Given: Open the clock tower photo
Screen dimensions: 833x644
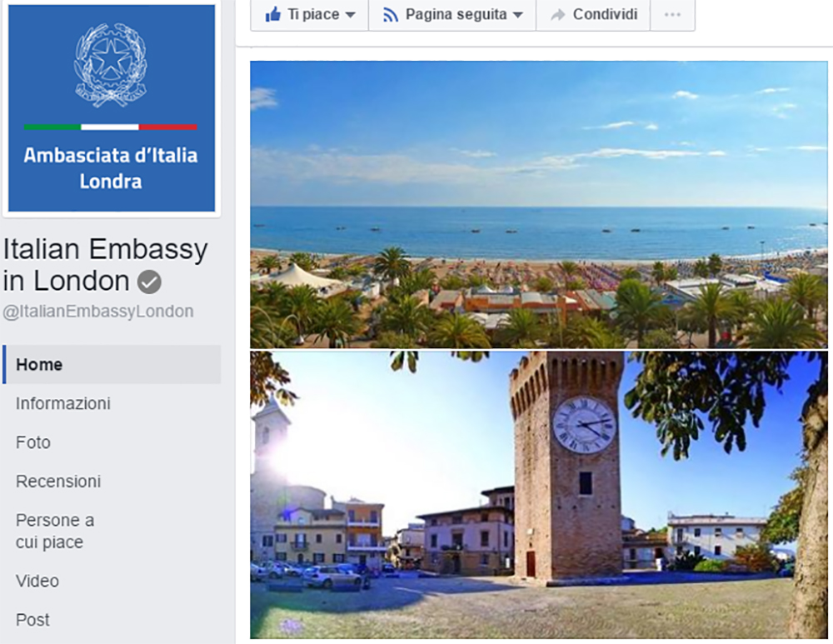Looking at the screenshot, I should [539, 495].
